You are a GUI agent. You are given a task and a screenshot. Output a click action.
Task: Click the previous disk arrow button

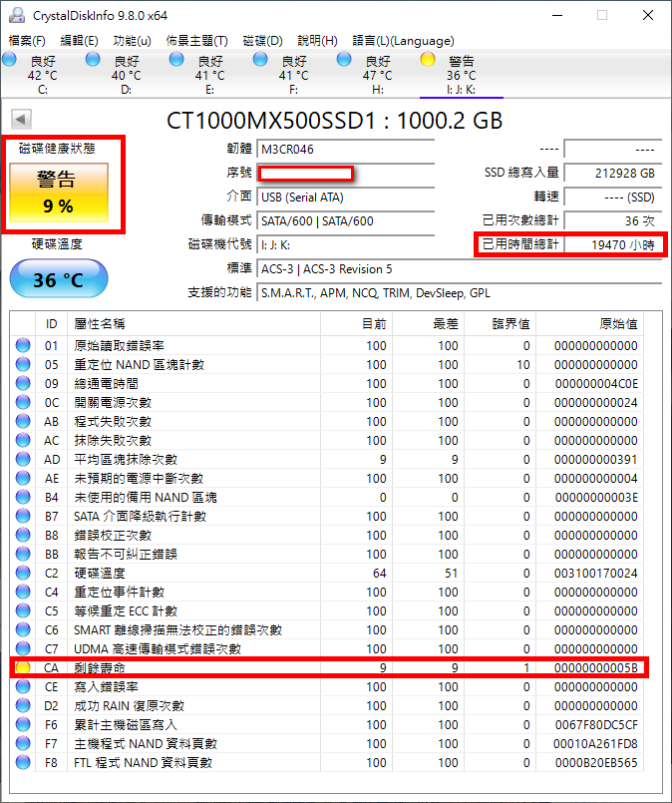point(21,120)
